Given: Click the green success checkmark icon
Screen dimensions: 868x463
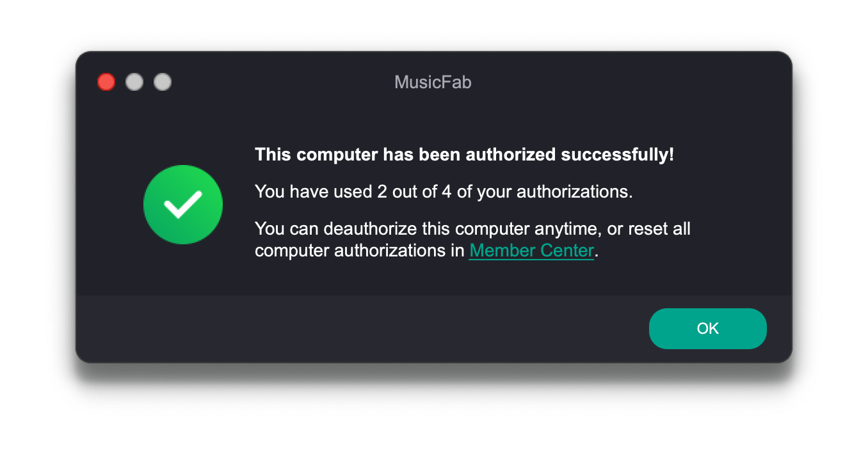Looking at the screenshot, I should pyautogui.click(x=183, y=205).
